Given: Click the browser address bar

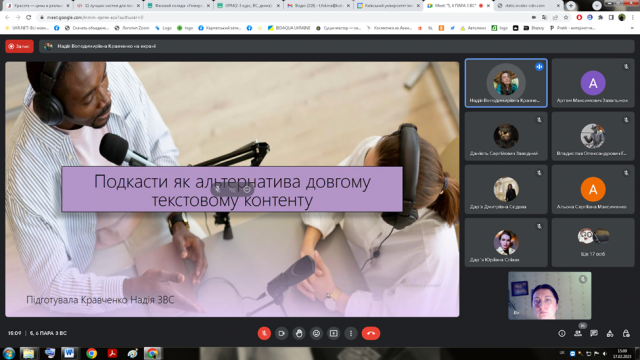Looking at the screenshot, I should [286, 17].
